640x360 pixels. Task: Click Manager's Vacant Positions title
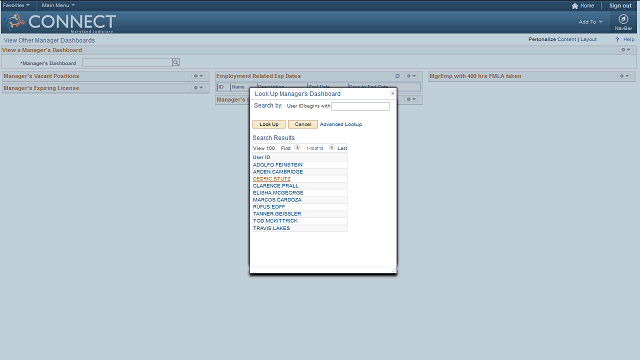[41, 76]
